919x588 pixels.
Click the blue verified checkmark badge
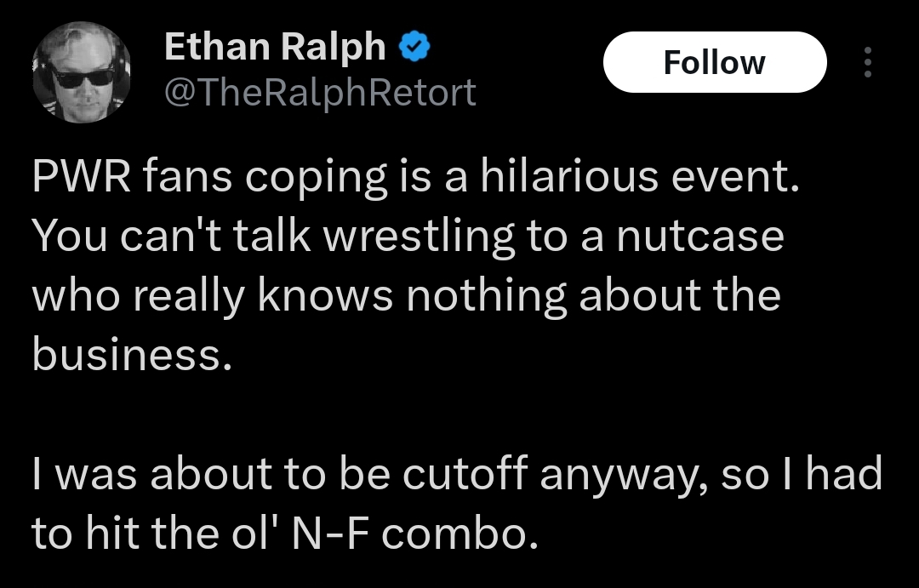[414, 48]
